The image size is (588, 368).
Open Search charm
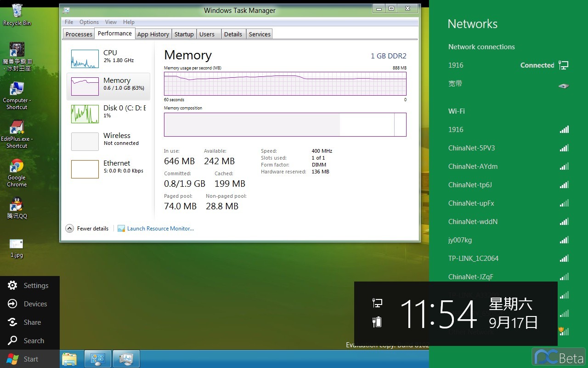(x=30, y=340)
